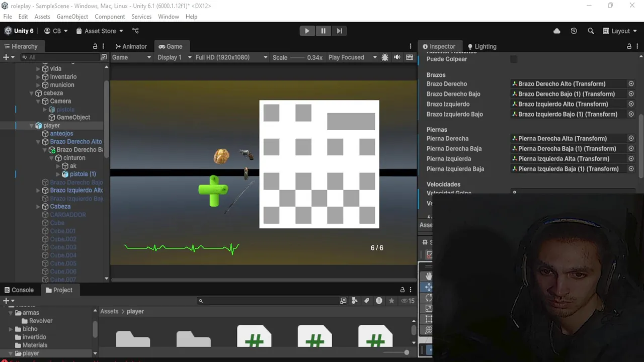Toggle the Stats grid icon in Game view
The height and width of the screenshot is (362, 644).
pos(410,57)
